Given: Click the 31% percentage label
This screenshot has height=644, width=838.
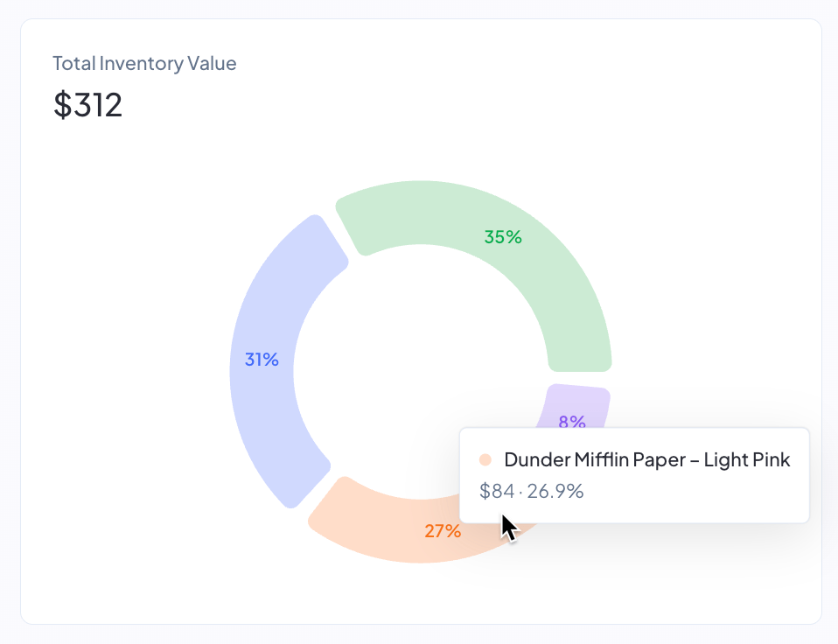Looking at the screenshot, I should click(x=261, y=360).
